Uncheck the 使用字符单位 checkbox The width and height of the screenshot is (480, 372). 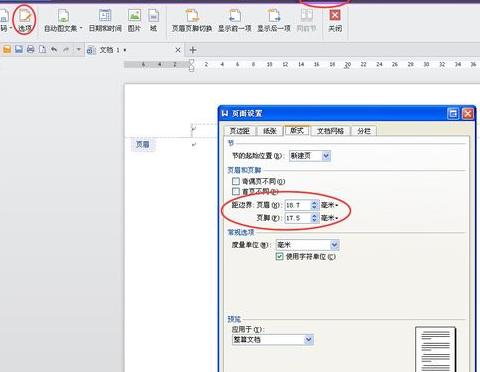280,256
